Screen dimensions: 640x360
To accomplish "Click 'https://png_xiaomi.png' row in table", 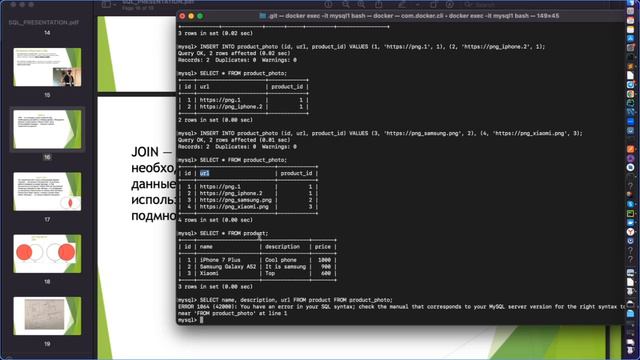I will tap(234, 207).
